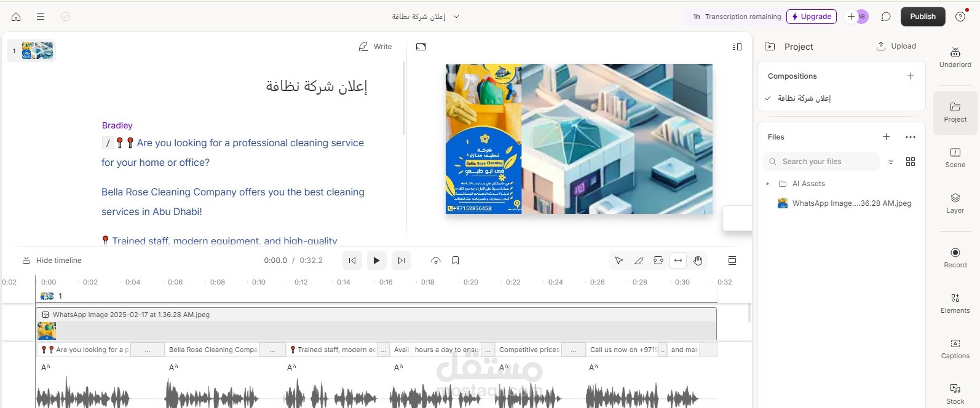Click the slash scene marker in script

(x=108, y=143)
